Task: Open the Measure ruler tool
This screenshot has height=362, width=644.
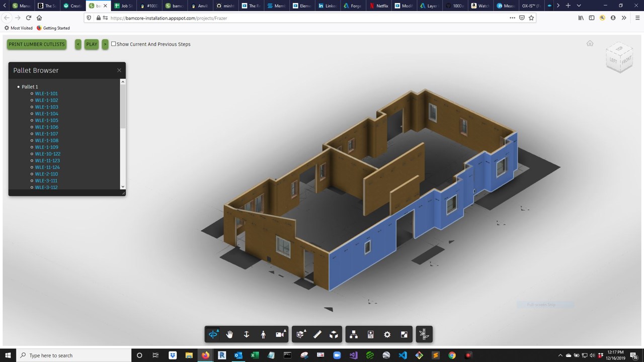Action: click(x=317, y=334)
